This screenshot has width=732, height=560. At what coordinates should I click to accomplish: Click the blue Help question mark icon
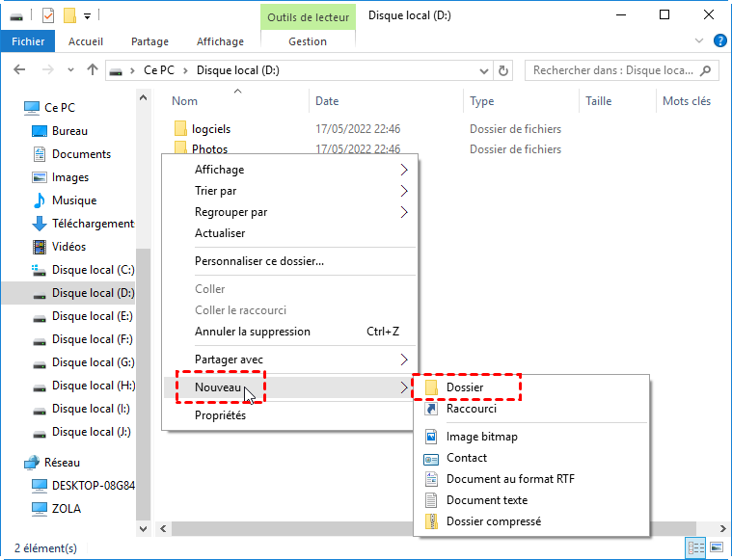point(719,40)
